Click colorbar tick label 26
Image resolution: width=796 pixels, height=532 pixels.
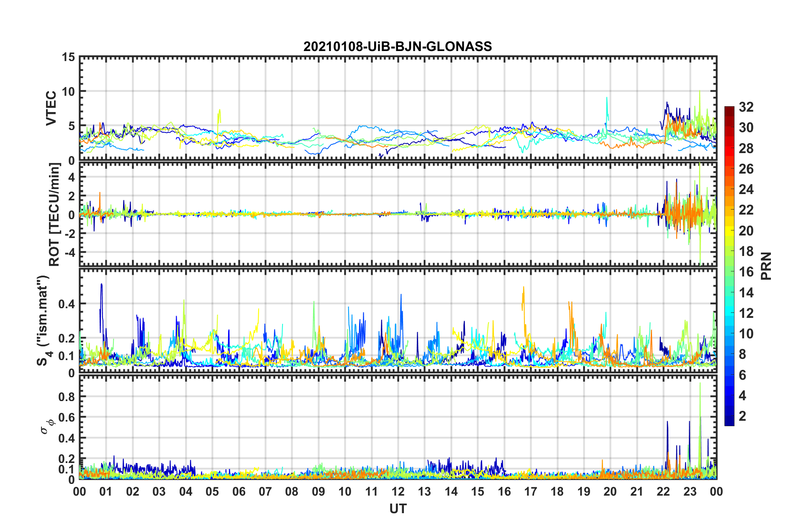[x=746, y=169]
